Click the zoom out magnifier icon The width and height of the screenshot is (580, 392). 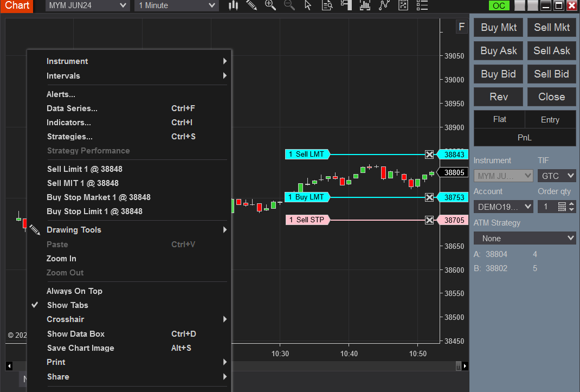coord(289,5)
